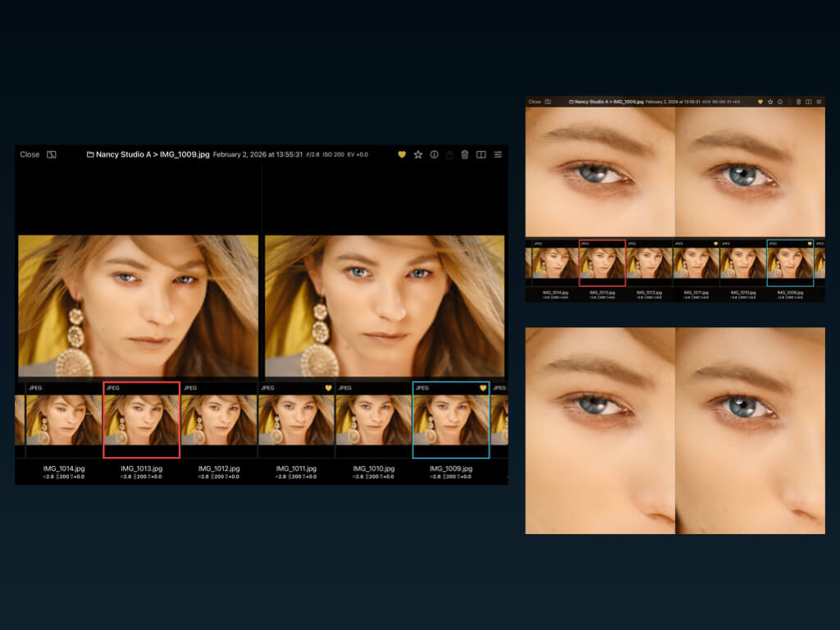Select the red-outlined IMG_1013.jpg thumbnail in the large window
Image resolution: width=840 pixels, height=630 pixels.
tap(141, 420)
